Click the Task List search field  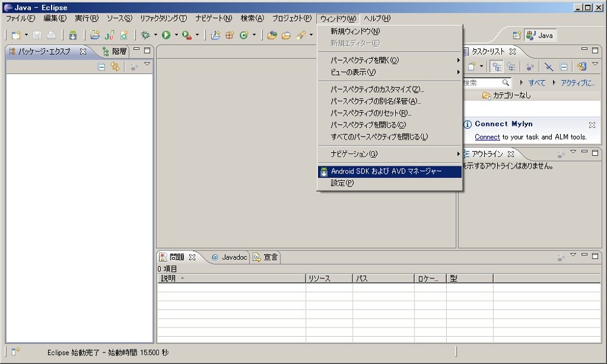(486, 83)
